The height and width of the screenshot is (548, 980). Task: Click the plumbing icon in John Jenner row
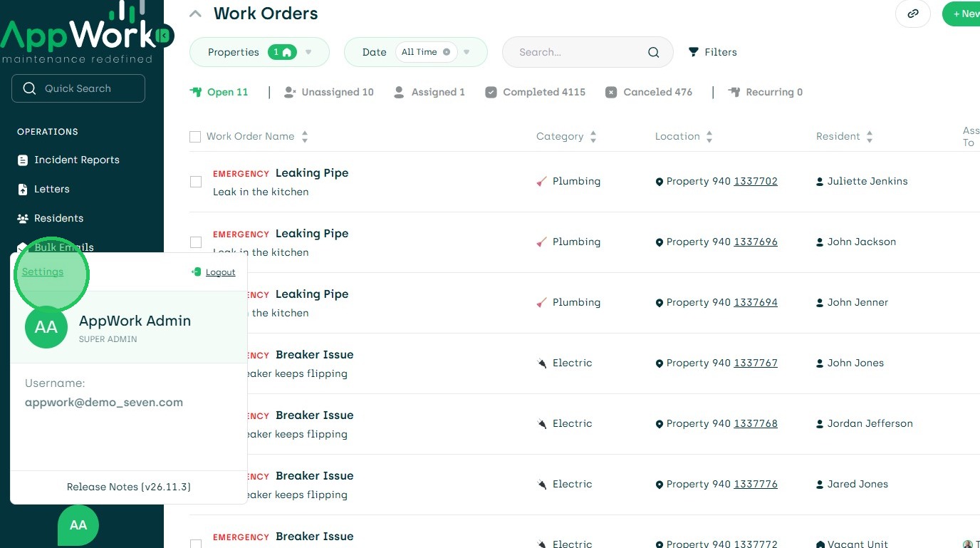542,303
